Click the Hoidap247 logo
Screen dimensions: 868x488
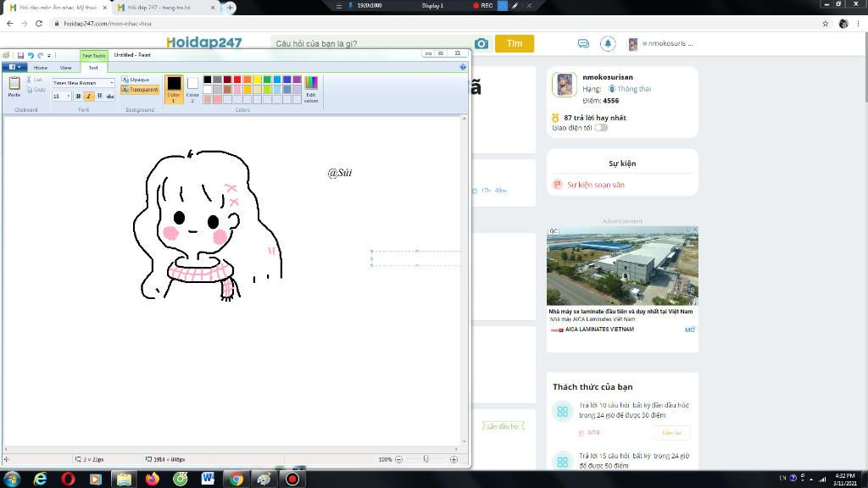[x=203, y=42]
